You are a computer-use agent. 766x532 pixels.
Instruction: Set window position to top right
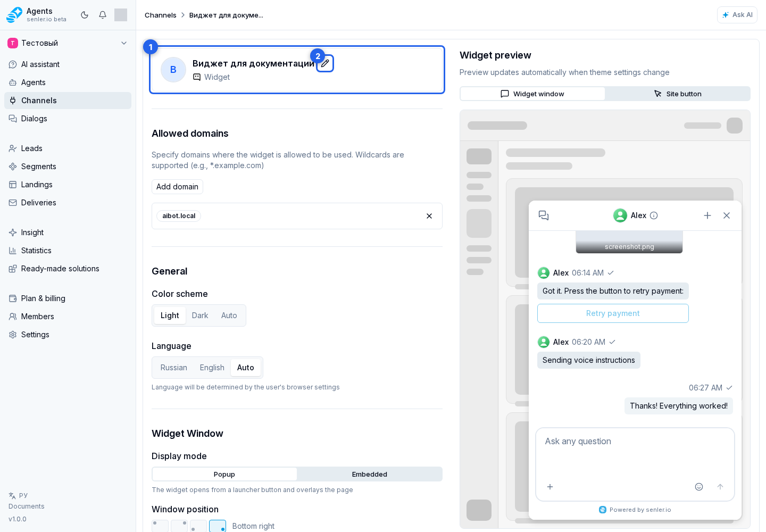(179, 526)
